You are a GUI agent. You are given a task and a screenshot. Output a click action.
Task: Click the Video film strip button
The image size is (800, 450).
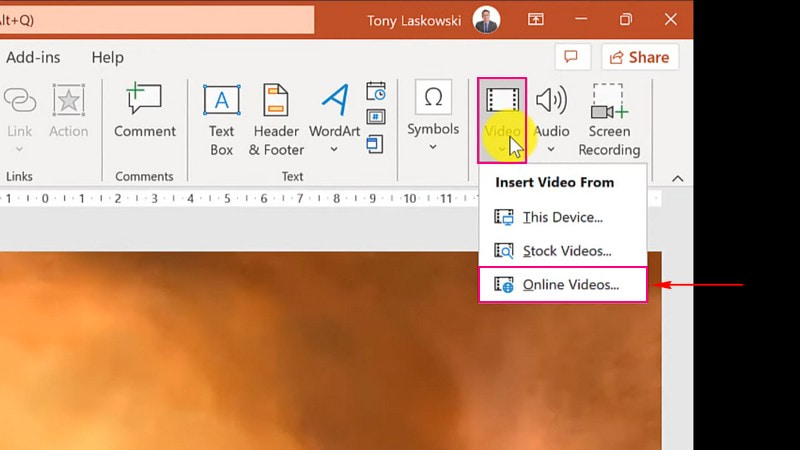coord(502,120)
